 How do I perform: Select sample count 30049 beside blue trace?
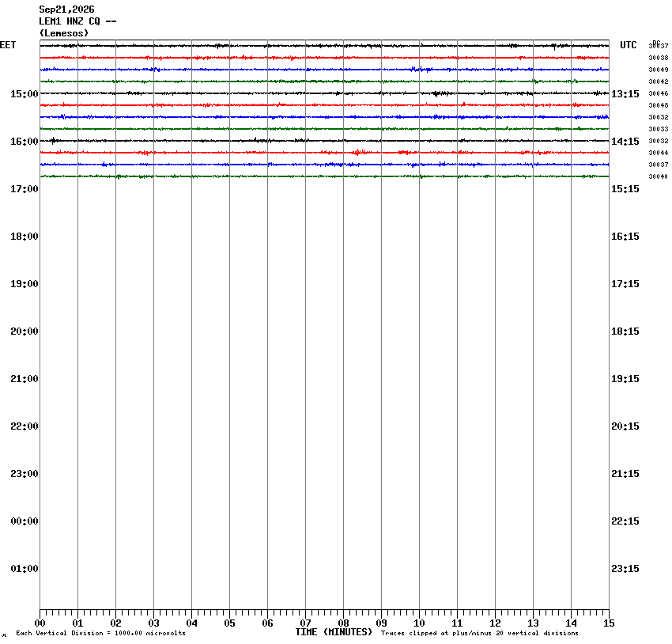pos(659,70)
